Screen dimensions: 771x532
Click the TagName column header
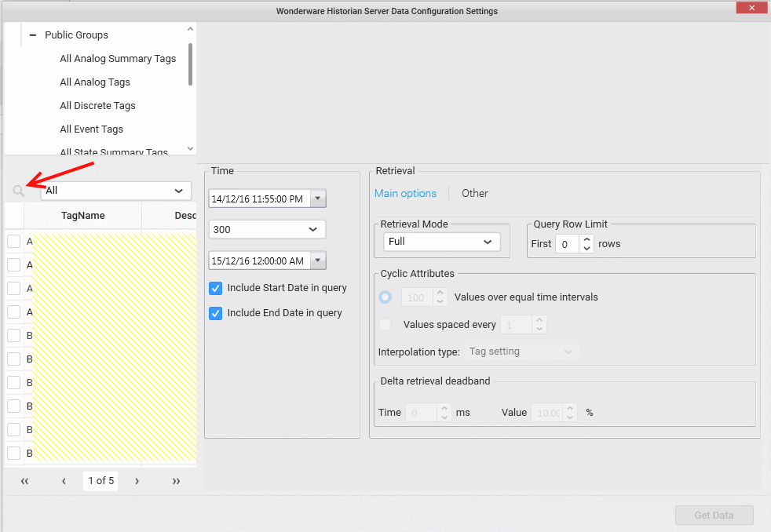[82, 215]
